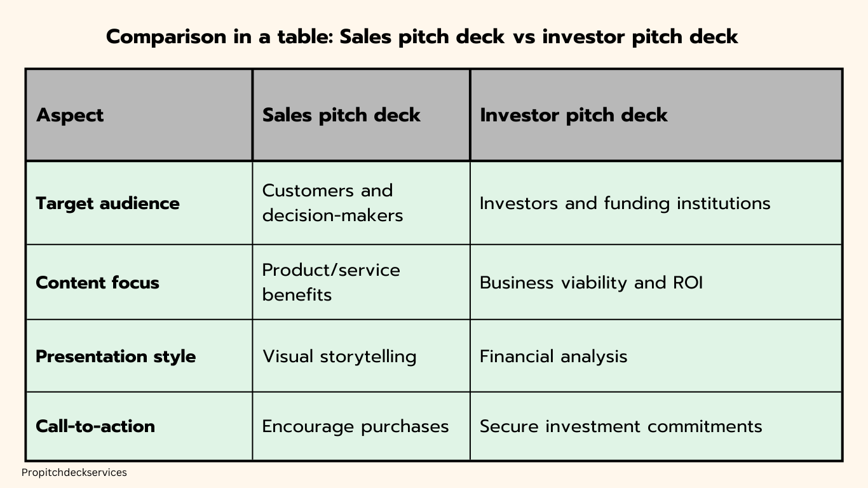Select Secure investment commitments cell
This screenshot has height=488, width=868.
point(620,426)
